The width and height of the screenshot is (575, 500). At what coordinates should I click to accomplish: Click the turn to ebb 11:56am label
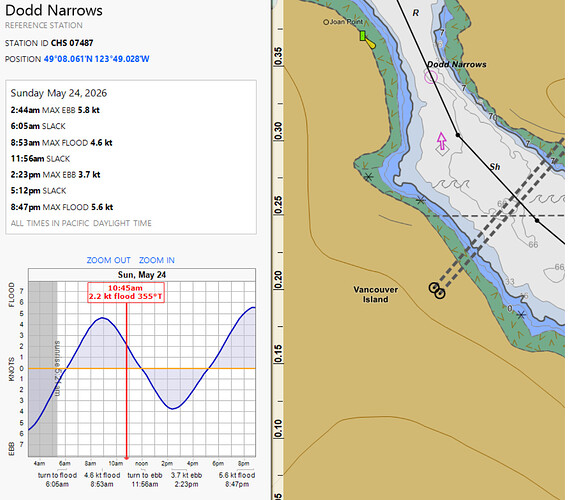145,479
